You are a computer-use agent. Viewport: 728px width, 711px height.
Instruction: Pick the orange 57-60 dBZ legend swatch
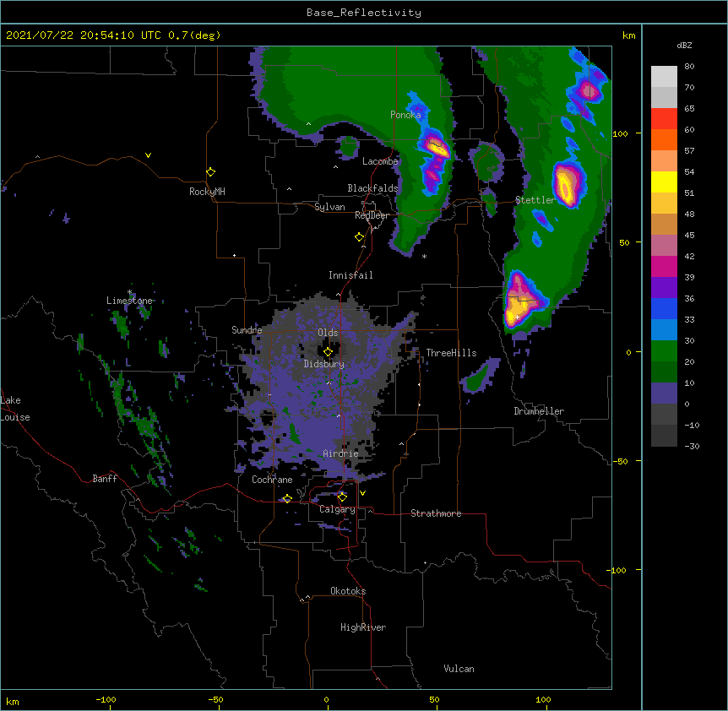tap(664, 140)
